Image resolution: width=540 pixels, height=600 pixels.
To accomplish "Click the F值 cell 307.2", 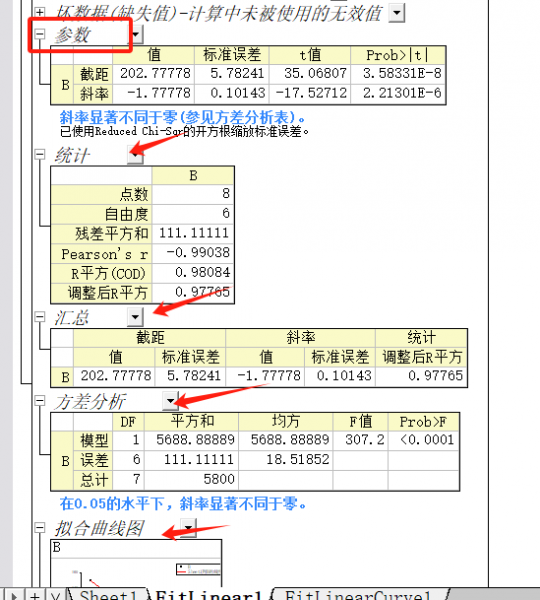I will point(361,440).
